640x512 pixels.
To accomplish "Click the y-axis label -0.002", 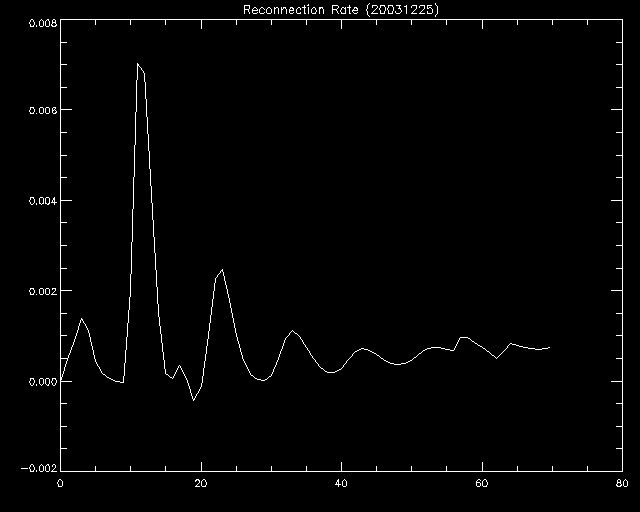I will (x=38, y=468).
